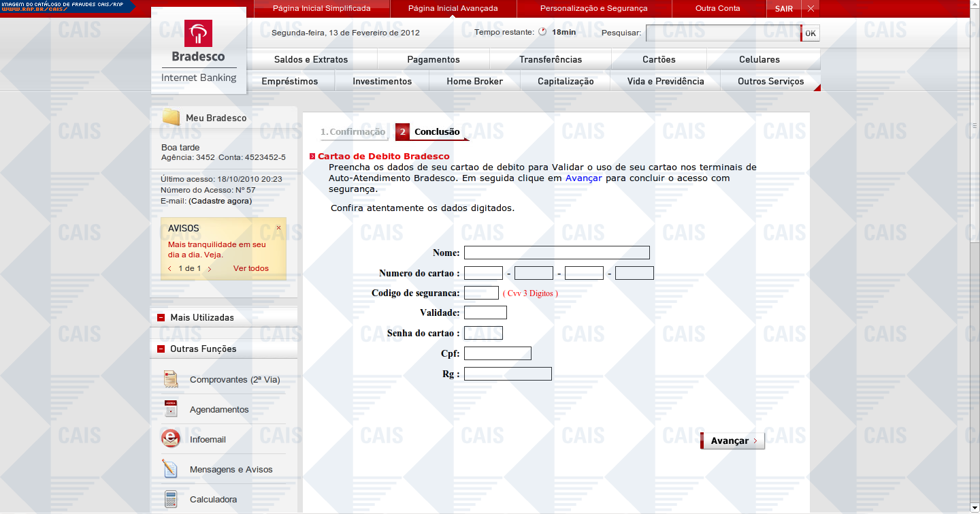Select the Transferências menu item

[x=551, y=59]
